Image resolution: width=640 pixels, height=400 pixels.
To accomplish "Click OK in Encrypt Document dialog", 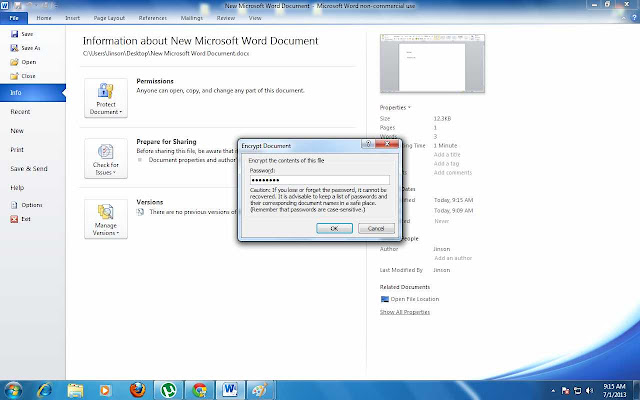I will pos(334,229).
